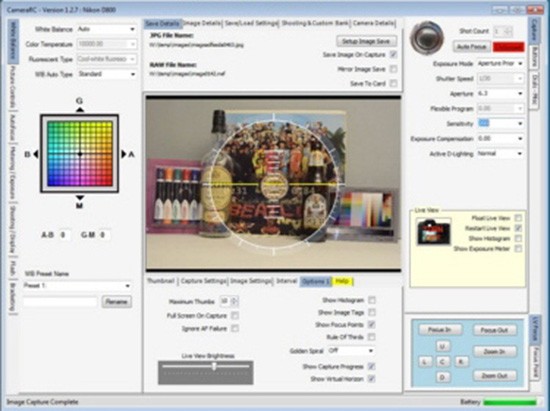Click the Zoom Out button

[x=495, y=376]
